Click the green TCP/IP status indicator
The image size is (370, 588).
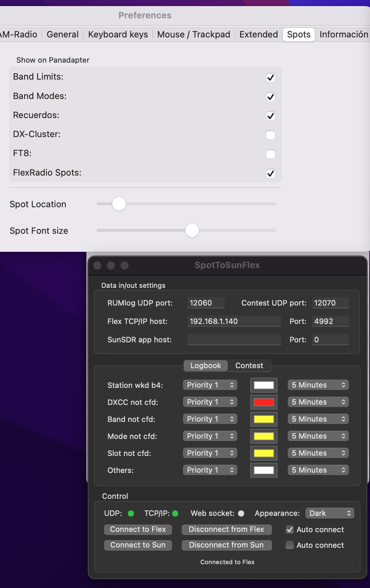point(175,513)
